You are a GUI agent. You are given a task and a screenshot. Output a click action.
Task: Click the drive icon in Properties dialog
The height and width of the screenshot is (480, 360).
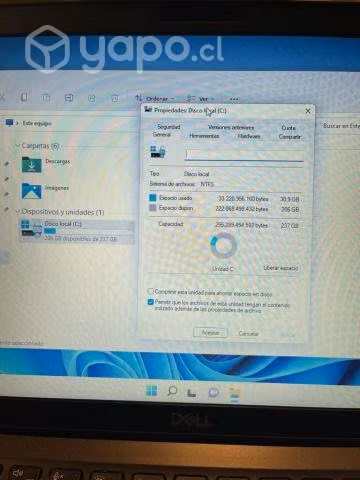tap(158, 152)
